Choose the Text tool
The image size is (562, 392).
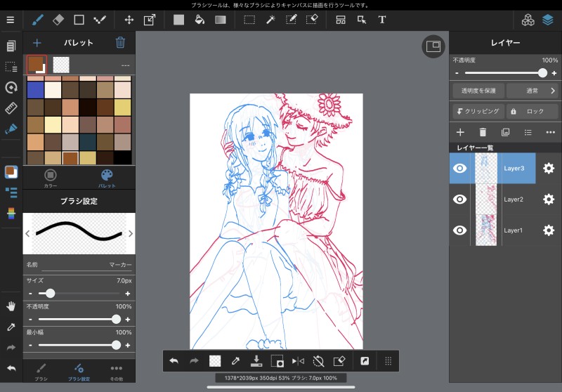coord(382,20)
